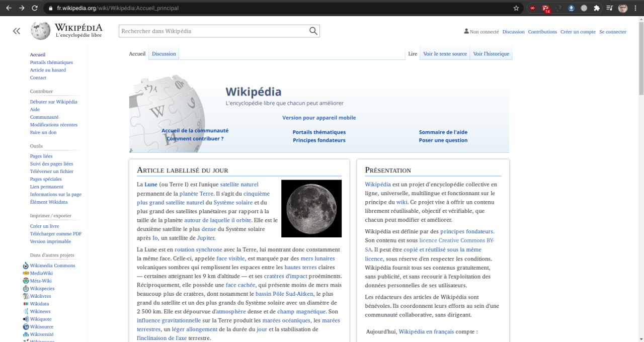Open Version imprimable

tap(50, 241)
